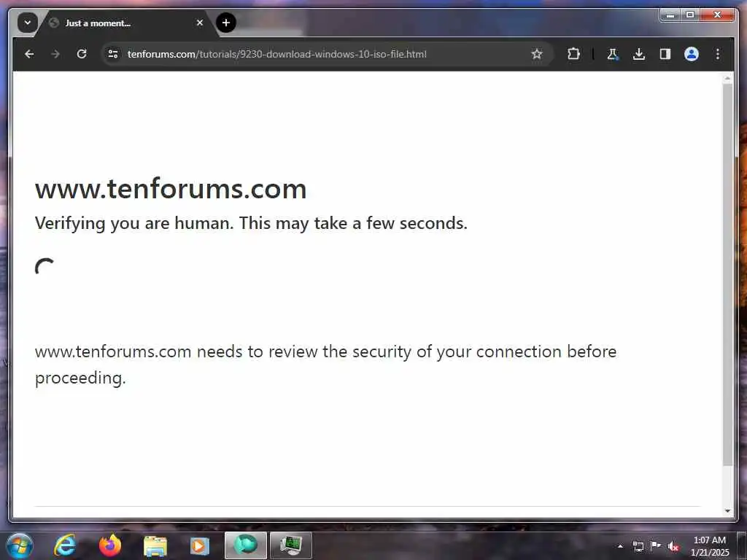Show the Downloads panel
Screen dimensions: 747x560
(639, 54)
